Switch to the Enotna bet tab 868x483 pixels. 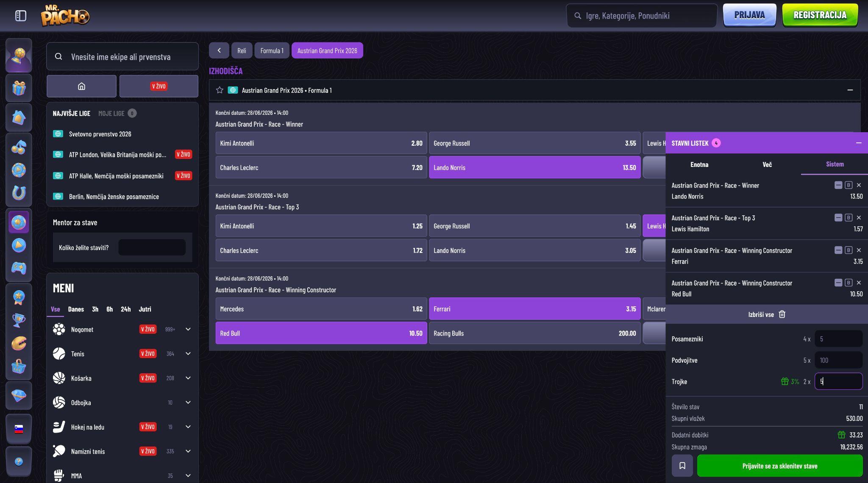[699, 164]
